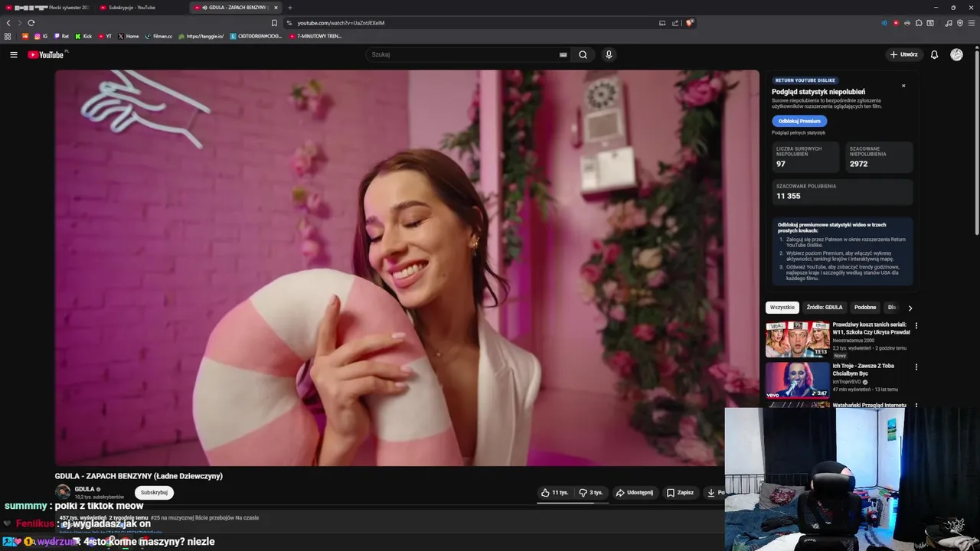Open the account avatar menu
The image size is (980, 551).
pyautogui.click(x=956, y=54)
